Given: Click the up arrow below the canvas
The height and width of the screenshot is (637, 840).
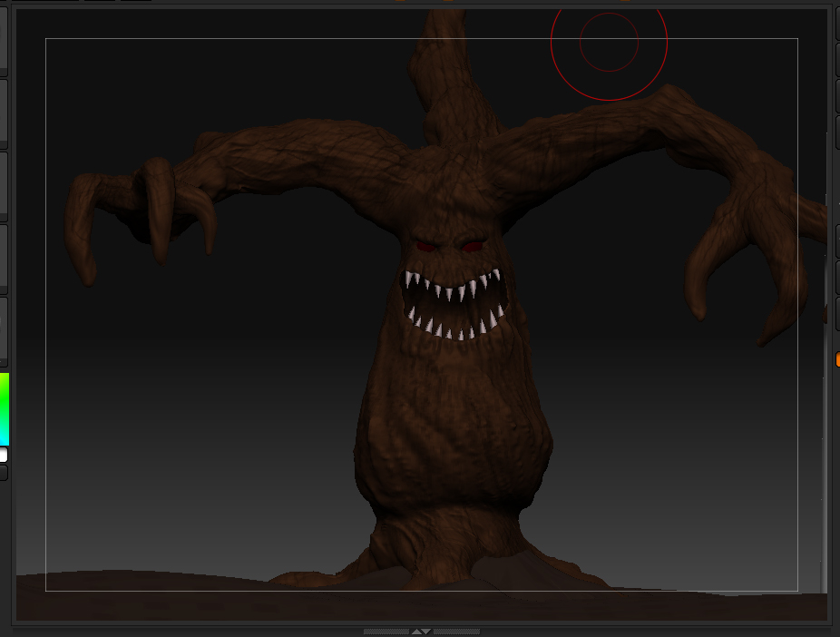Looking at the screenshot, I should pyautogui.click(x=416, y=632).
